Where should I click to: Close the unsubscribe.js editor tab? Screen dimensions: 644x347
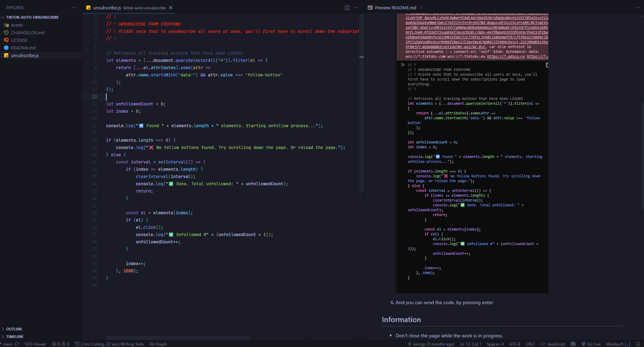pos(171,8)
